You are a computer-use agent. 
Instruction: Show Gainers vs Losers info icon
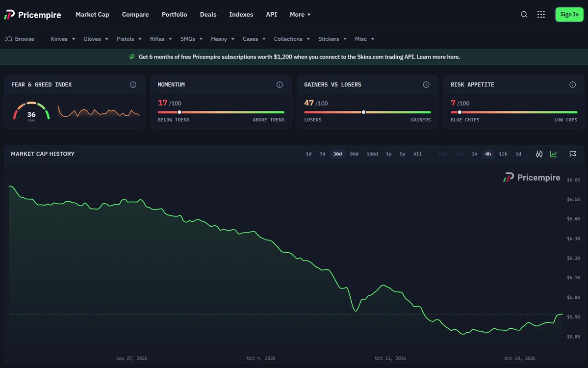coord(426,85)
